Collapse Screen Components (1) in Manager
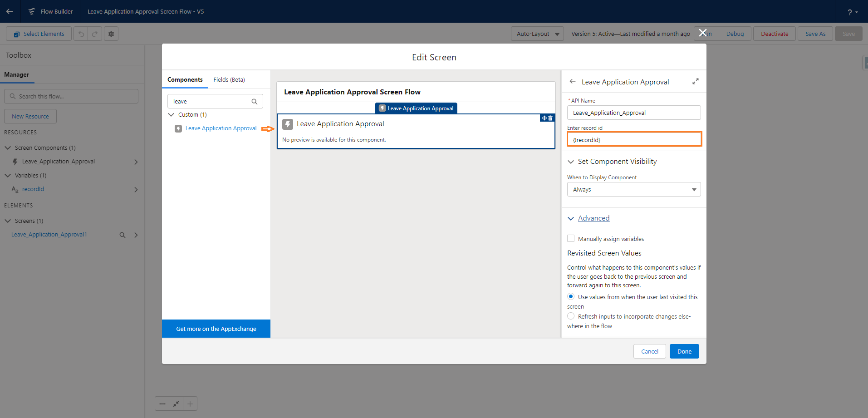The height and width of the screenshot is (418, 868). [x=8, y=148]
